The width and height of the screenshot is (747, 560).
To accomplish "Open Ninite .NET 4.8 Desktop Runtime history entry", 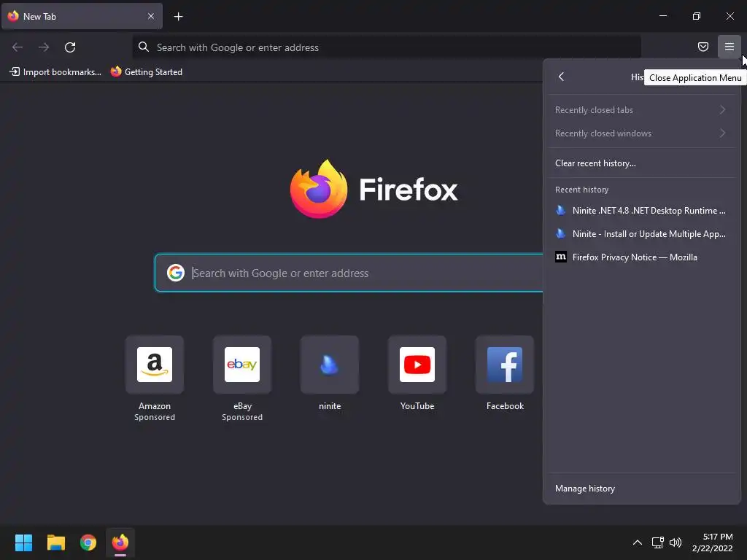I will coord(641,211).
